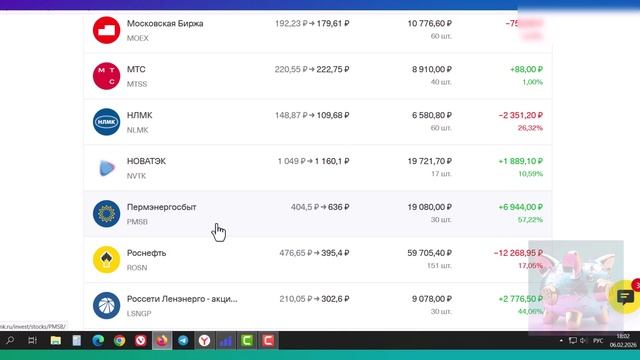Click the Россети Ленэнерго LSNGP logo
Viewport: 640px width, 360px height.
tap(106, 305)
